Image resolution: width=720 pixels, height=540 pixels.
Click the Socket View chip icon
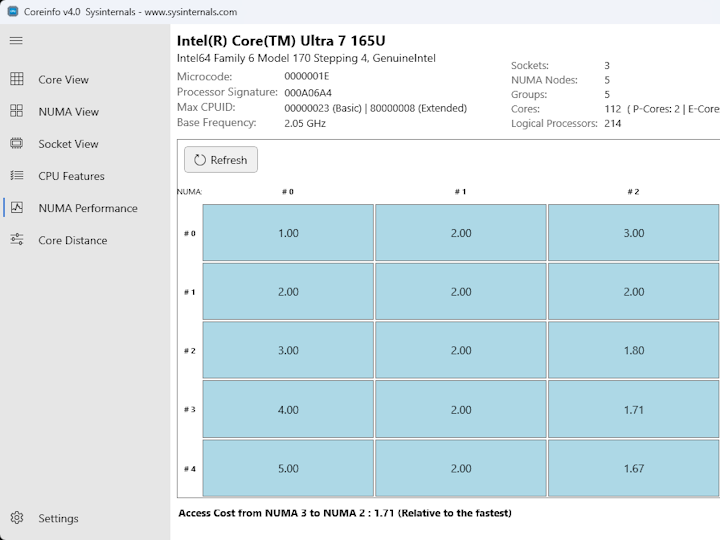coord(17,143)
